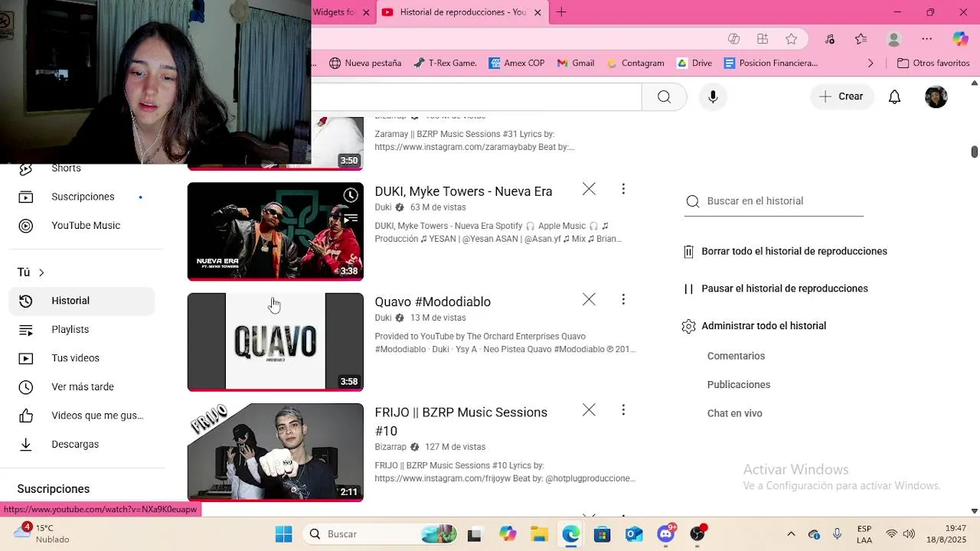This screenshot has height=551, width=980.
Task: Open Administrar todo el historial gear
Action: (x=688, y=326)
